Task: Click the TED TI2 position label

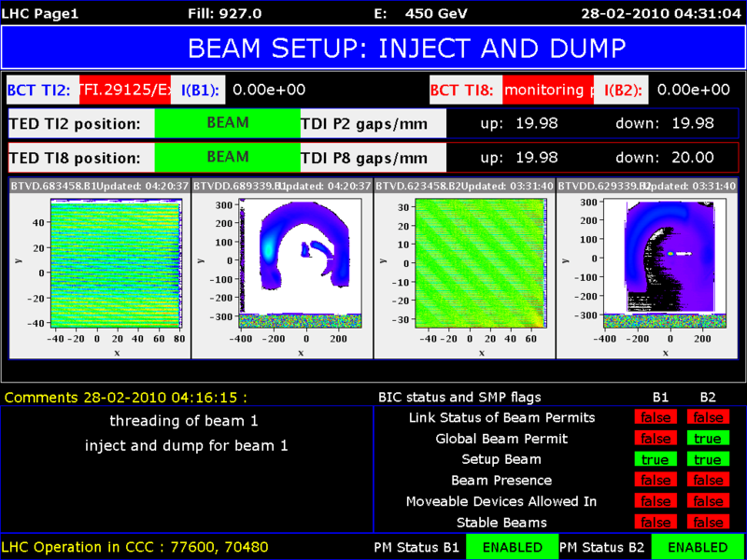Action: coord(81,123)
